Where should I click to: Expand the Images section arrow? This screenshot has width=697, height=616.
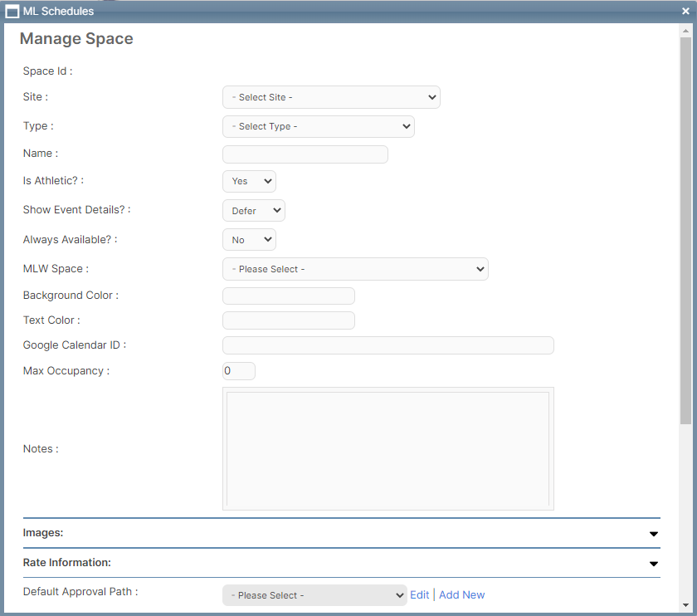tap(654, 534)
